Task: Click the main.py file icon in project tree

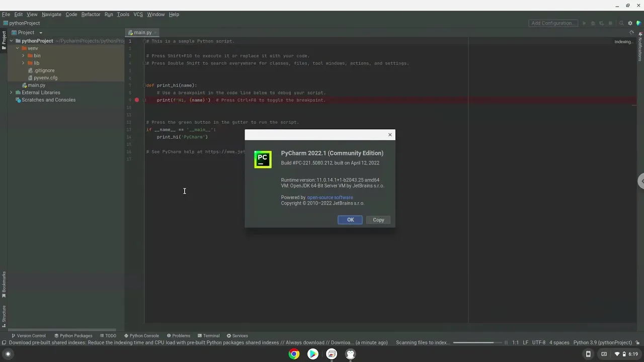Action: pos(25,85)
